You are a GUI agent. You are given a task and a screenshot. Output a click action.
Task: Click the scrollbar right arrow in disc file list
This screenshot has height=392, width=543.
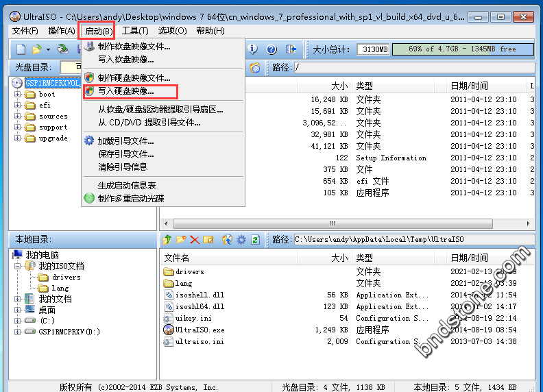(x=528, y=223)
